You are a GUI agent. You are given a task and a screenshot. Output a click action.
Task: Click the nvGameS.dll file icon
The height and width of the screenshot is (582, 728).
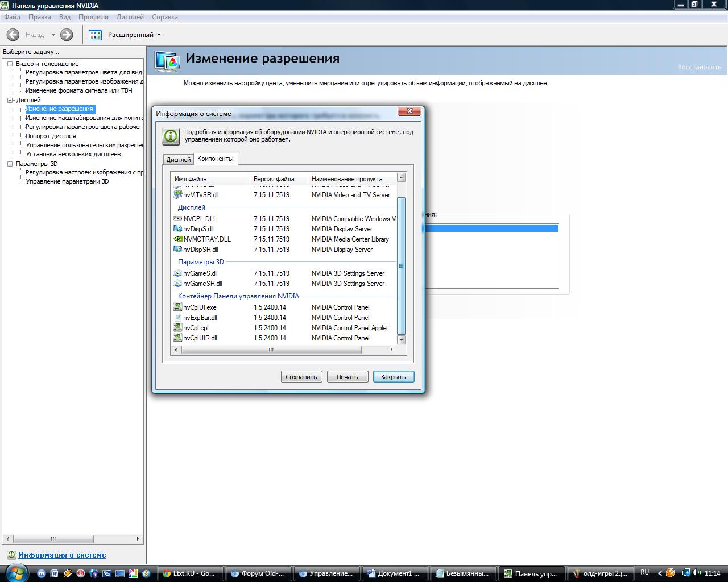(x=177, y=273)
